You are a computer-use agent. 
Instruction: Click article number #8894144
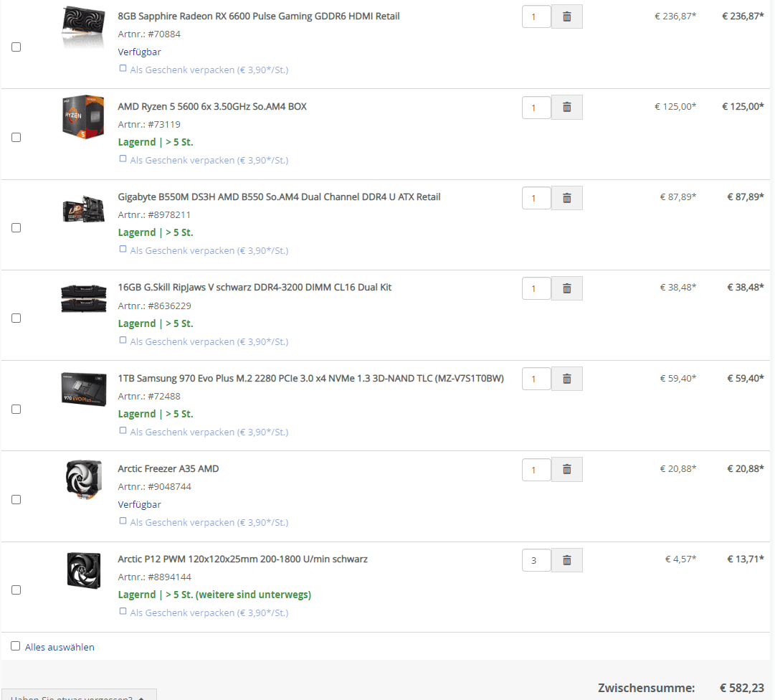pyautogui.click(x=169, y=577)
